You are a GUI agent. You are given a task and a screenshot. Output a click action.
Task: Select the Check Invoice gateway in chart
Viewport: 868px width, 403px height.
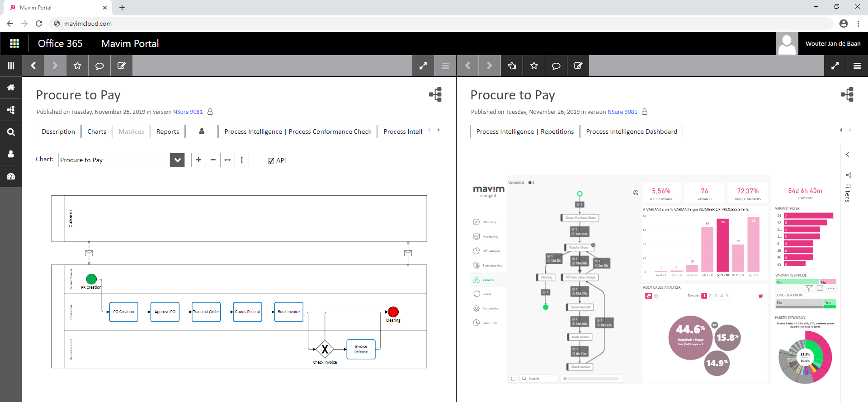[325, 349]
